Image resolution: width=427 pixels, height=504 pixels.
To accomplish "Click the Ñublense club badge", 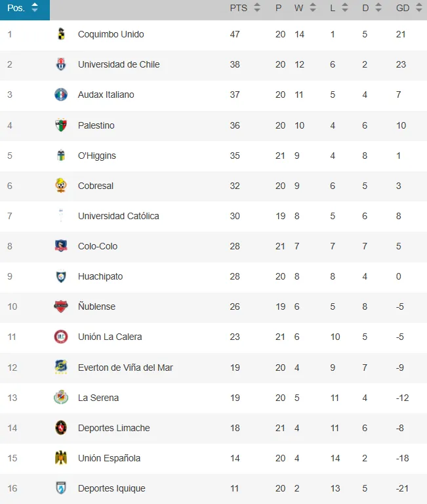I will click(x=61, y=306).
